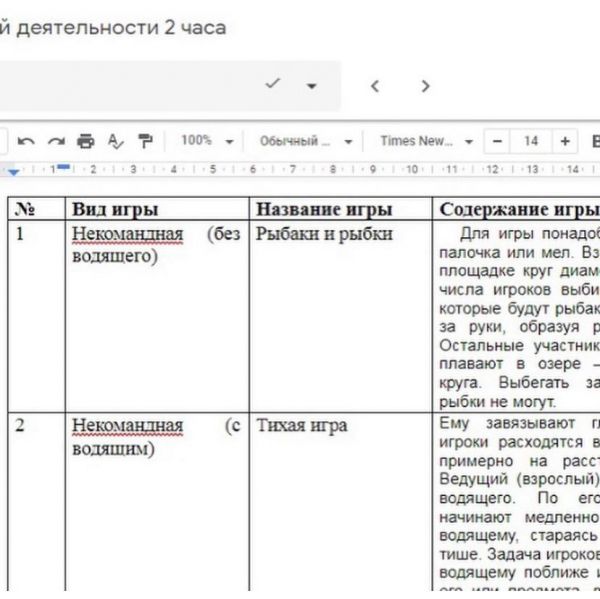Decrease font size with minus button

[x=497, y=141]
